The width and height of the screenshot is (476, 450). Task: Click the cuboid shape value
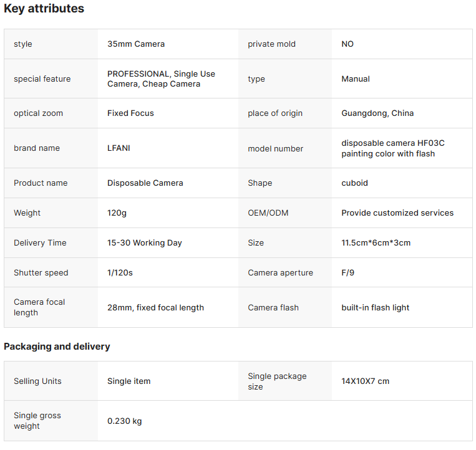click(x=354, y=183)
